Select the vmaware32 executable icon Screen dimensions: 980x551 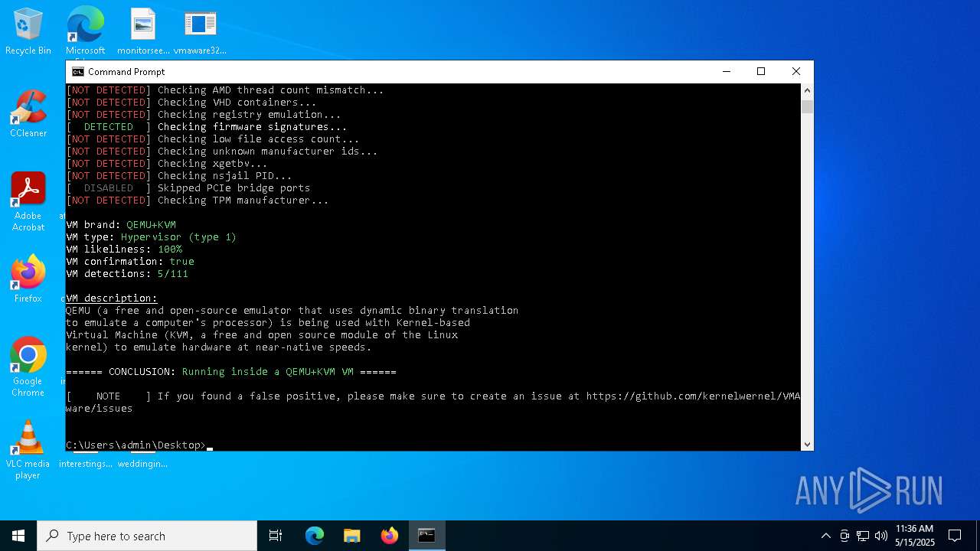(200, 32)
